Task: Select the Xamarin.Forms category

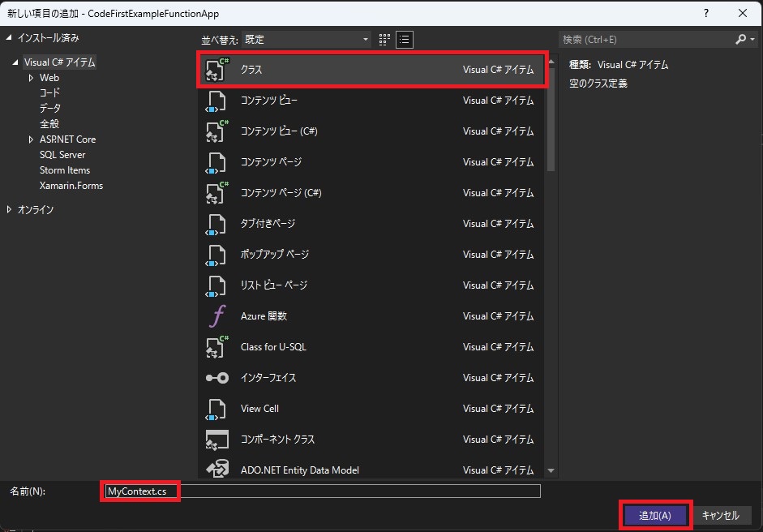Action: pos(71,186)
